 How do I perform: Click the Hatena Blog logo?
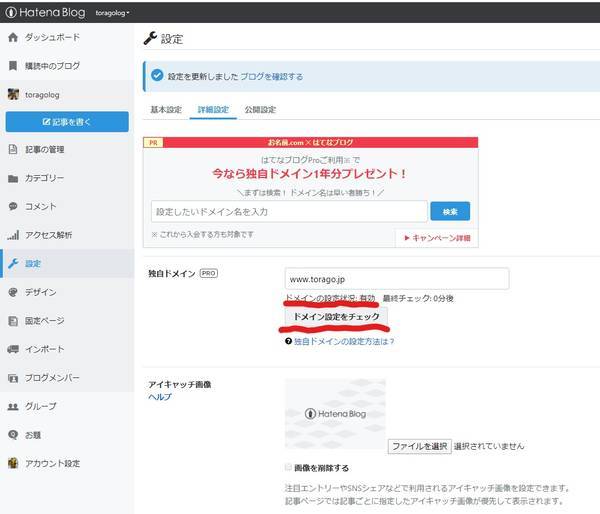(46, 13)
